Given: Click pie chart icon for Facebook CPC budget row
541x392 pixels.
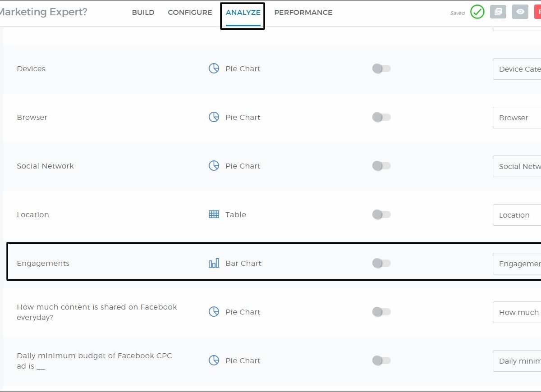Looking at the screenshot, I should tap(214, 360).
